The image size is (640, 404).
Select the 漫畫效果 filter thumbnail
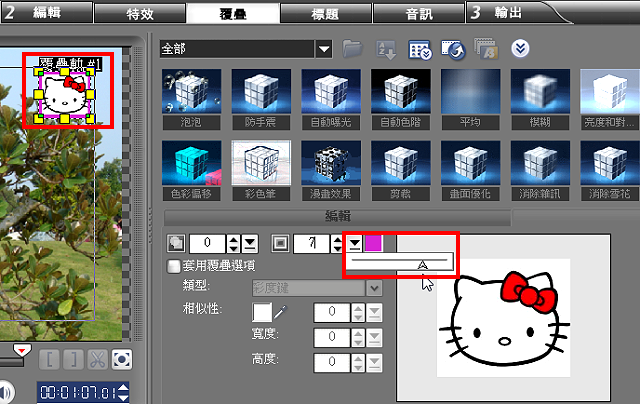(x=331, y=163)
